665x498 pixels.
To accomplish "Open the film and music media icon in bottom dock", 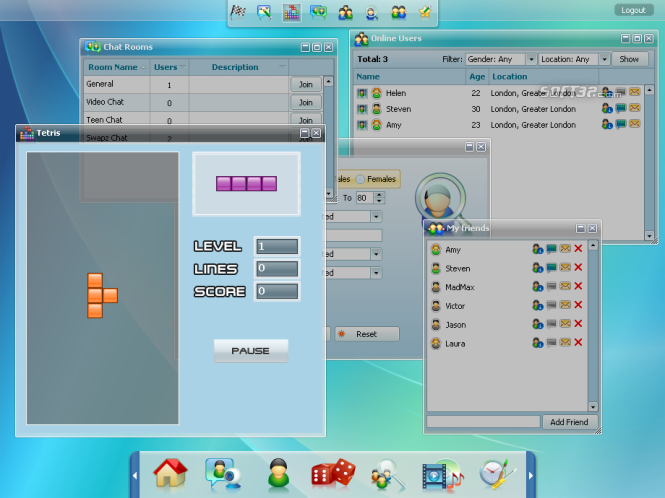I will (442, 475).
